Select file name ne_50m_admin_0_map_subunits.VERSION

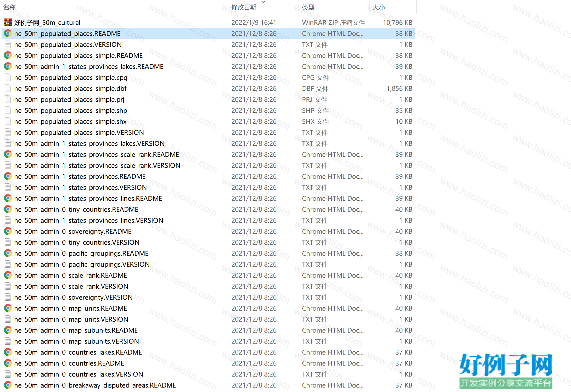[77, 341]
